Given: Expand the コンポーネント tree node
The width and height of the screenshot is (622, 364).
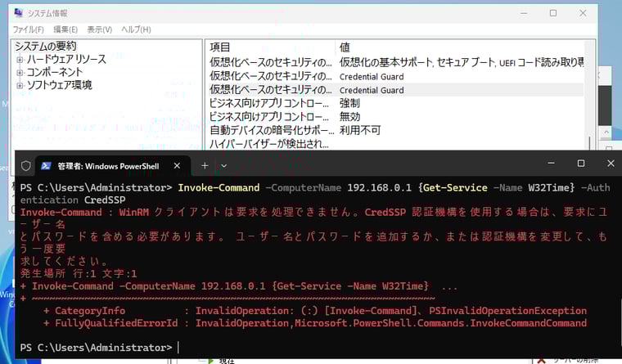Looking at the screenshot, I should point(19,73).
